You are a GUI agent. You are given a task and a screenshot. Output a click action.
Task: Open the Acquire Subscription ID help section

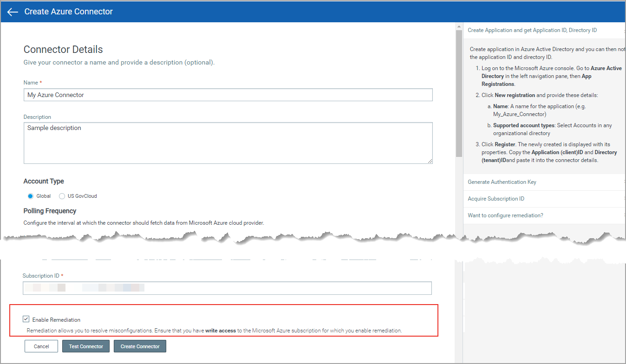click(496, 198)
